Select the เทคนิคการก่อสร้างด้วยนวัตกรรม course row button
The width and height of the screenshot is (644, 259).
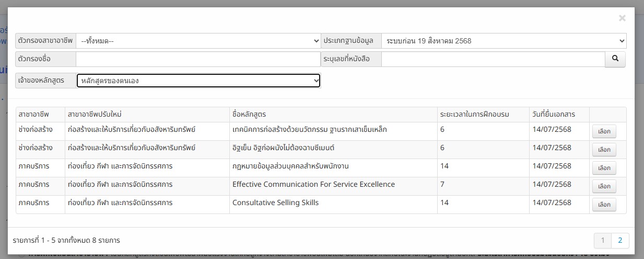[604, 131]
